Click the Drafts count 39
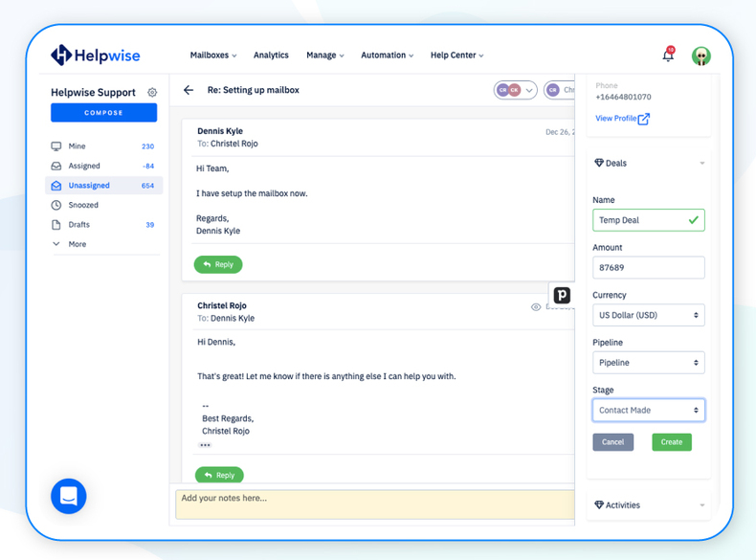 [150, 225]
